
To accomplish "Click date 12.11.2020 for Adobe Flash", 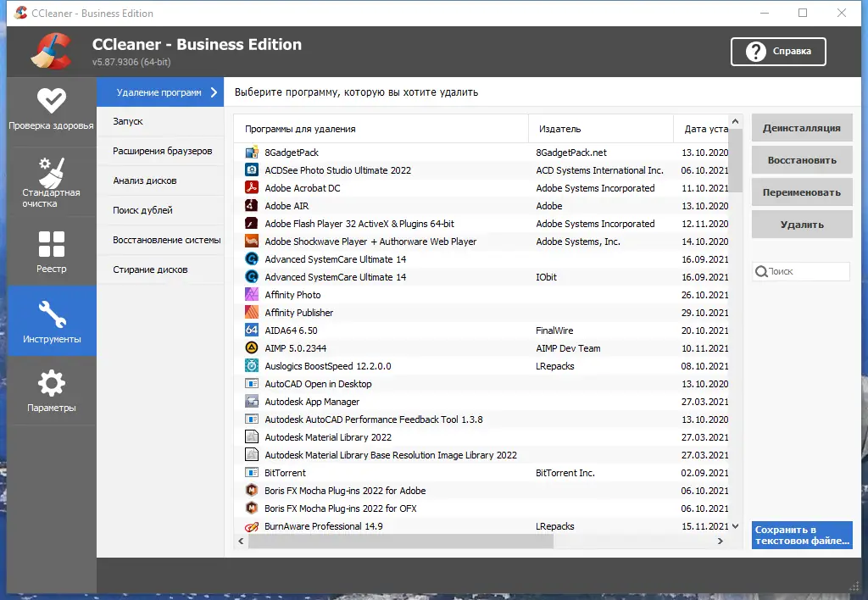I will click(704, 224).
